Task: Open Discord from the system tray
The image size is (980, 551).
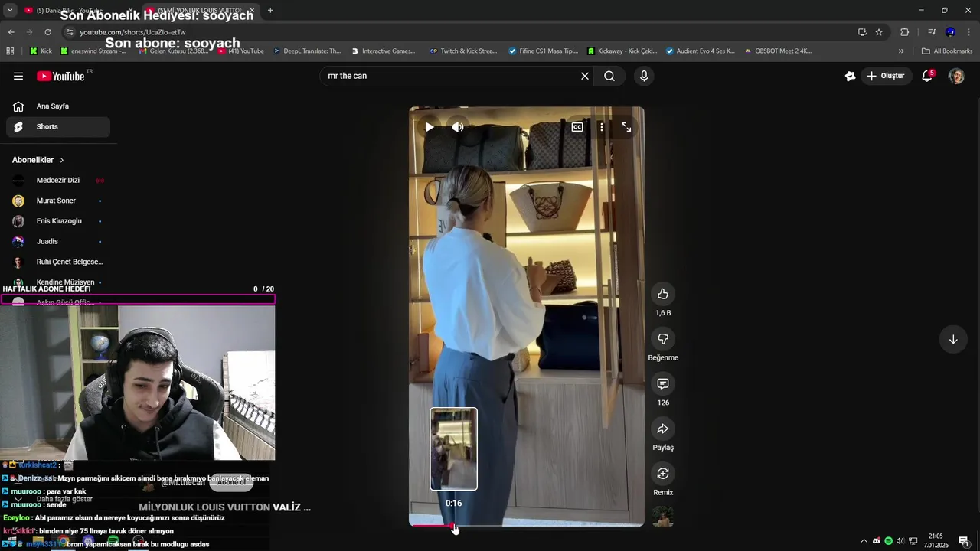Action: pos(877,541)
